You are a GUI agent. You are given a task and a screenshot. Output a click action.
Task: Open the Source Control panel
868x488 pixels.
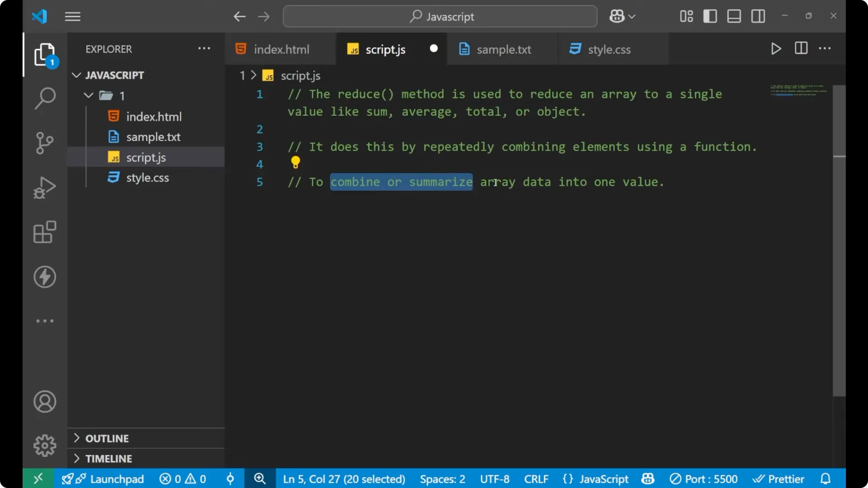pyautogui.click(x=45, y=143)
